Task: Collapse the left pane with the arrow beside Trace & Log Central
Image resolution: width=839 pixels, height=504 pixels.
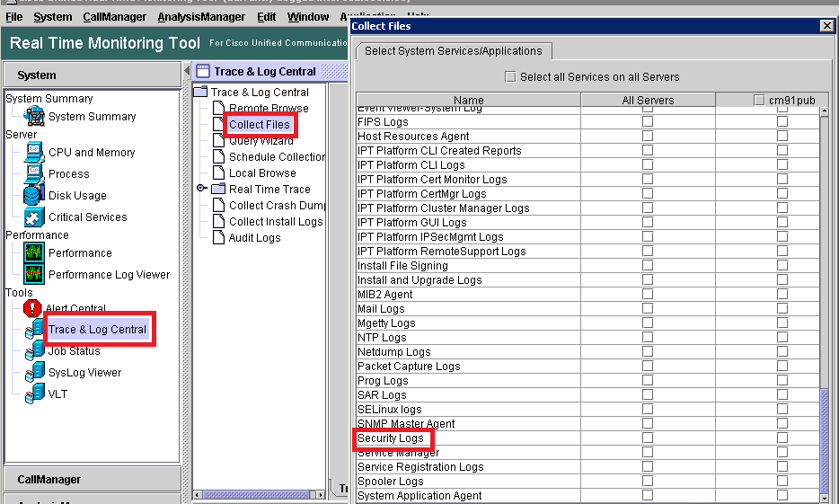Action: click(x=187, y=71)
